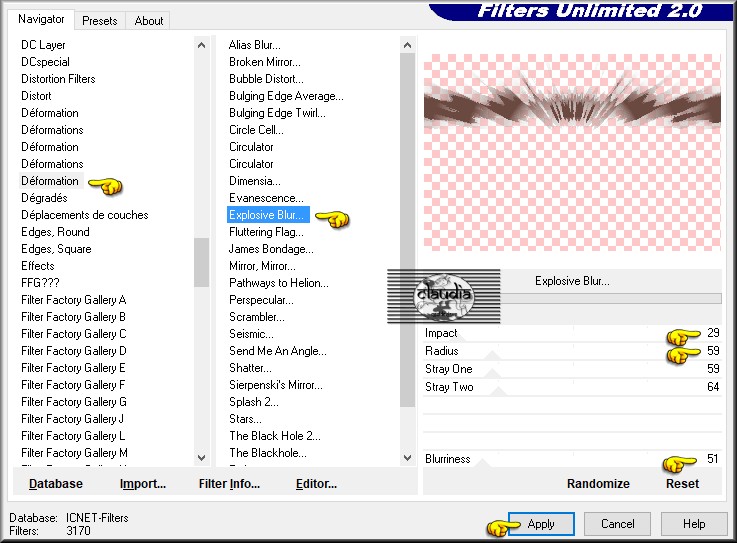Screen dimensions: 737x543
Task: Open the About tab
Action: [149, 21]
